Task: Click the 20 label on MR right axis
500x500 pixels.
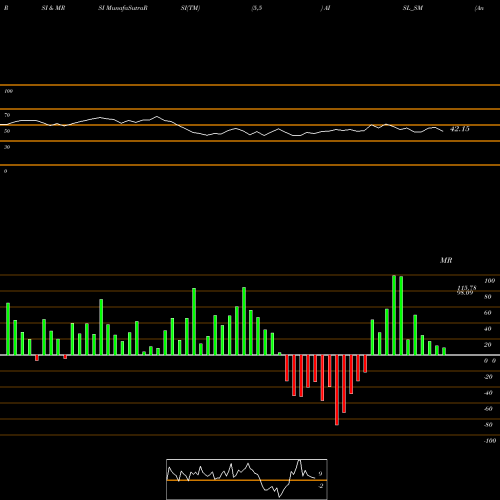Action: click(x=488, y=345)
